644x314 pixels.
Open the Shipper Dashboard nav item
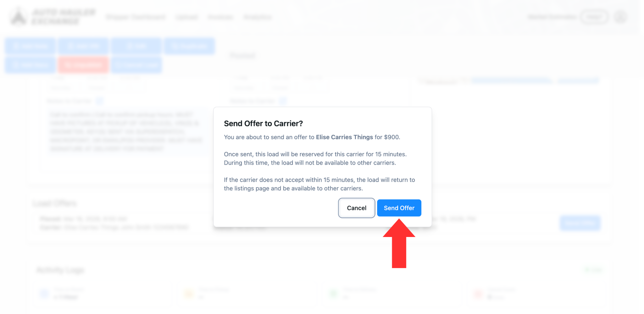(x=136, y=17)
